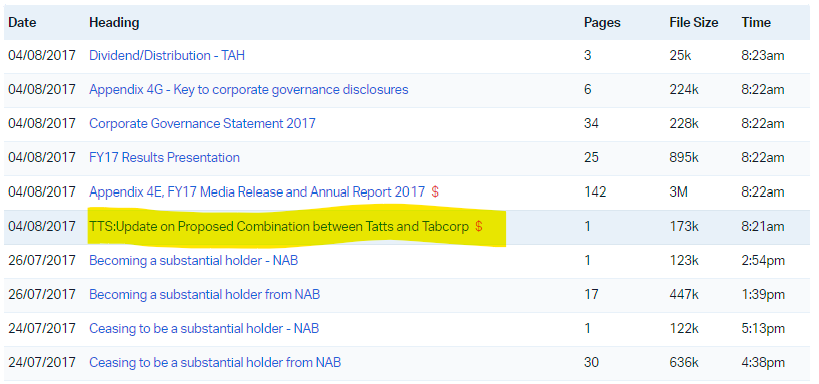Select the 4:38pm time cell
The height and width of the screenshot is (384, 819).
tap(763, 362)
